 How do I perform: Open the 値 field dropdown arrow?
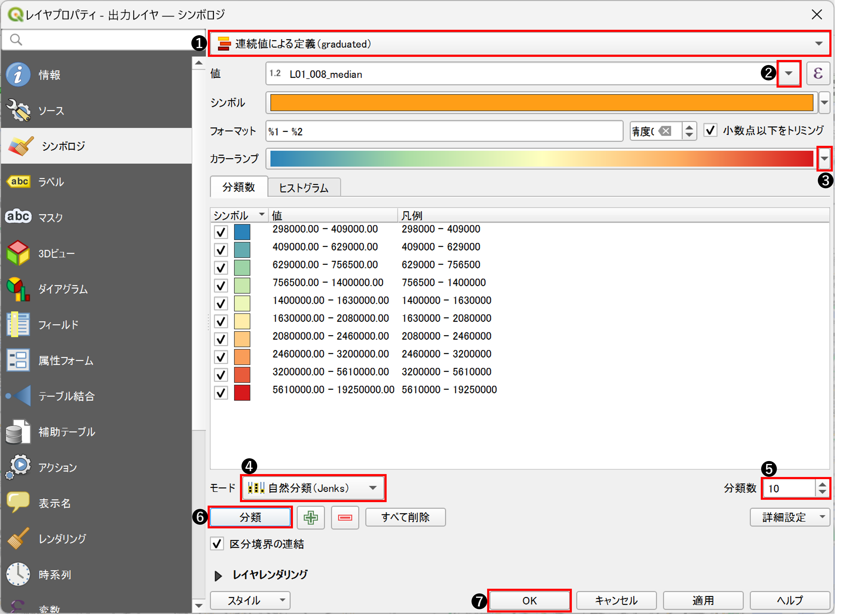coord(788,74)
